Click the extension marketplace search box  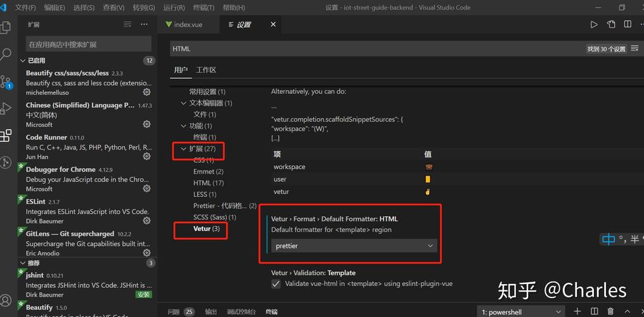point(89,44)
